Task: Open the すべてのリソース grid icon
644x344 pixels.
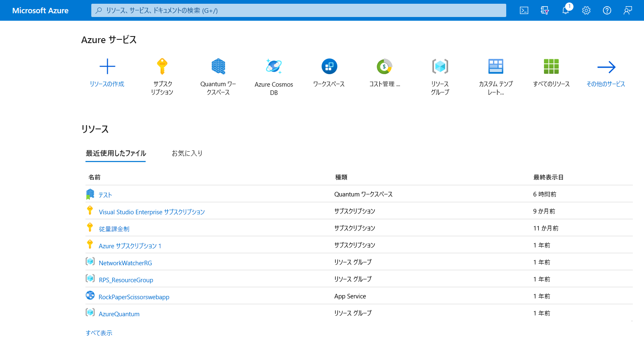Action: pos(551,66)
